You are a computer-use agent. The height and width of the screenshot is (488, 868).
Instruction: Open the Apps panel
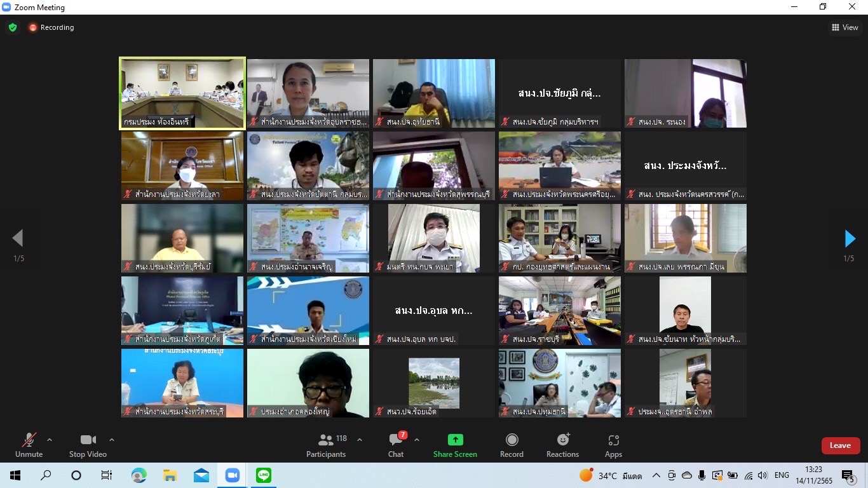click(x=613, y=440)
